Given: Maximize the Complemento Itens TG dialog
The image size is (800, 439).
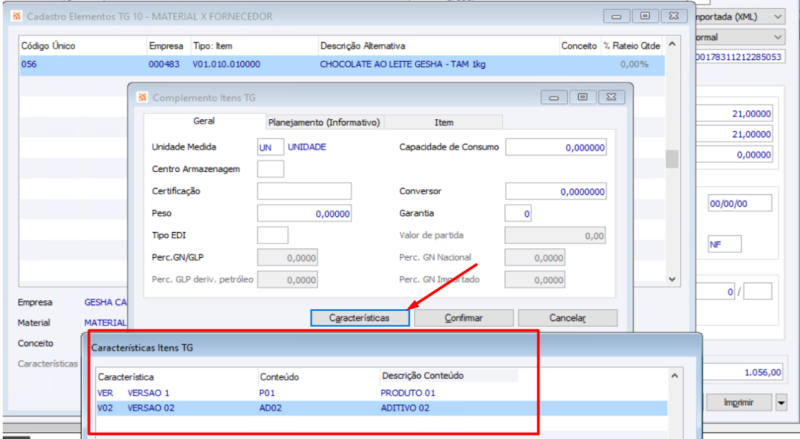Looking at the screenshot, I should [582, 97].
